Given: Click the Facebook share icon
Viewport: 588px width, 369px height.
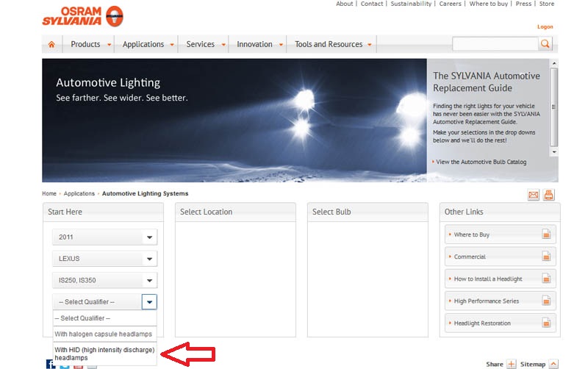Looking at the screenshot, I should click(x=51, y=364).
